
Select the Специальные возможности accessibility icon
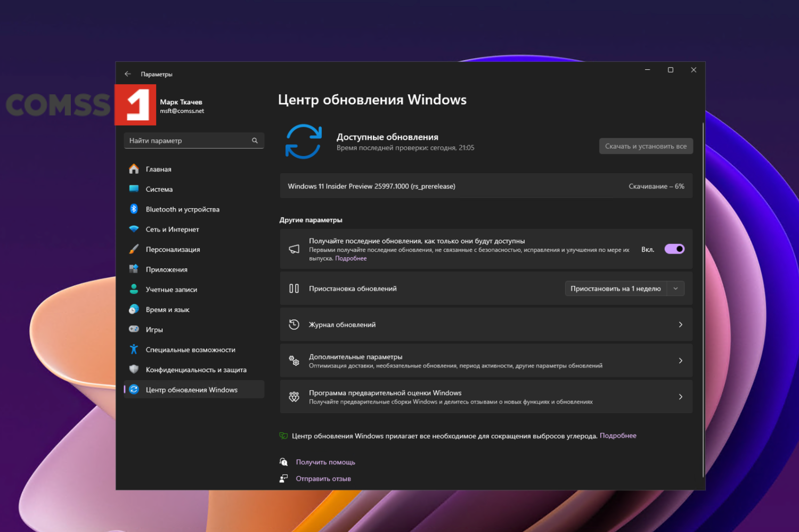click(x=134, y=349)
